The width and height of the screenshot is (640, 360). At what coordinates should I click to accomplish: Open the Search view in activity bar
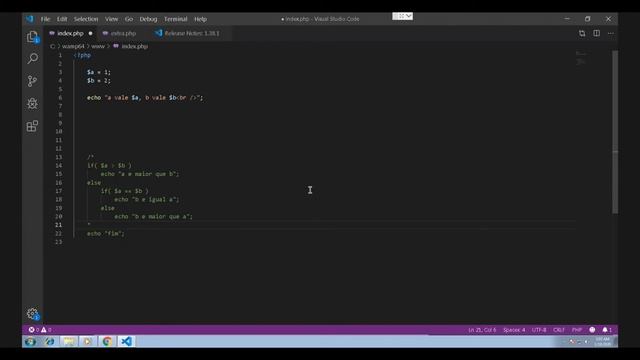(x=32, y=58)
